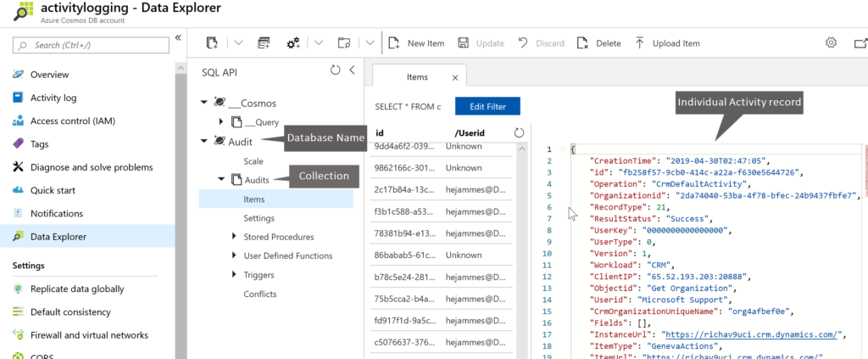The image size is (868, 359).
Task: Expand the Stored Procedures node
Action: (x=234, y=237)
